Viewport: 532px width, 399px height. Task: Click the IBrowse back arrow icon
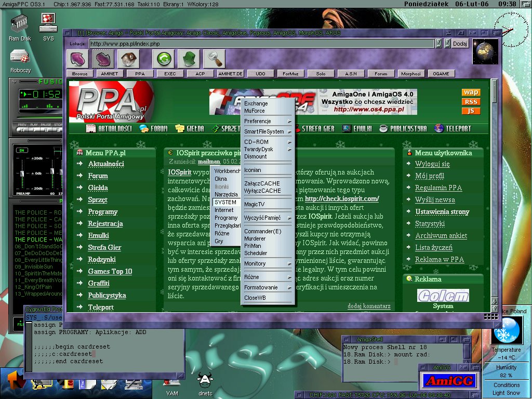coord(77,59)
